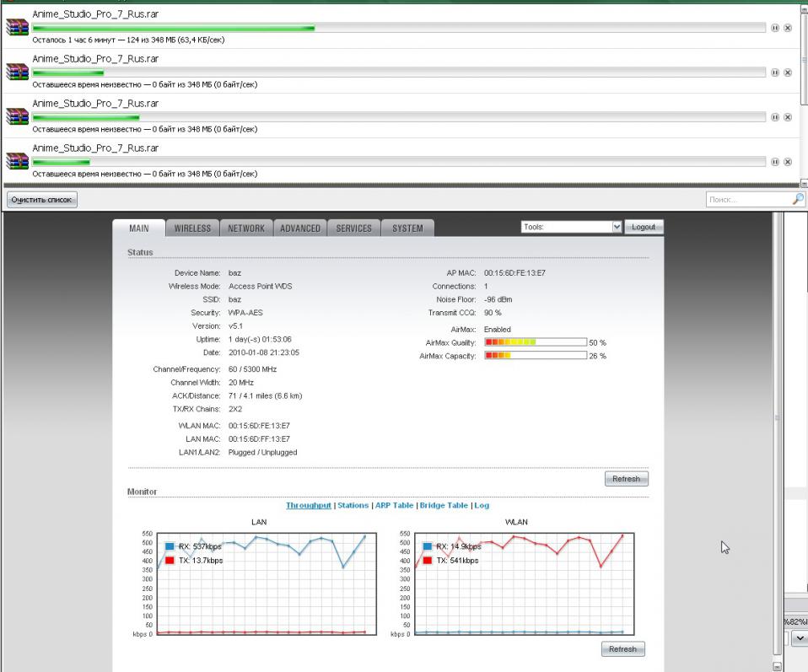The image size is (808, 672).
Task: Pause the second Anime_Studio_Pro_7_Rus.rar download
Action: click(x=775, y=73)
